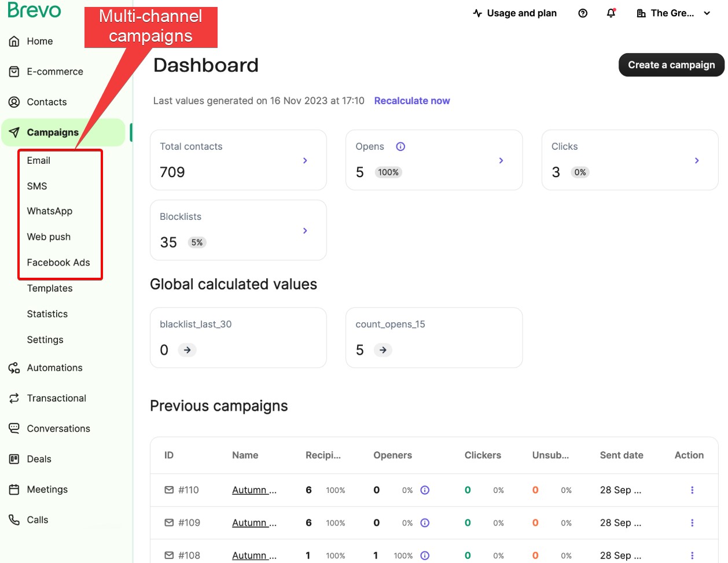Select WhatsApp under Campaigns
Viewport: 728px width, 563px height.
(x=50, y=211)
